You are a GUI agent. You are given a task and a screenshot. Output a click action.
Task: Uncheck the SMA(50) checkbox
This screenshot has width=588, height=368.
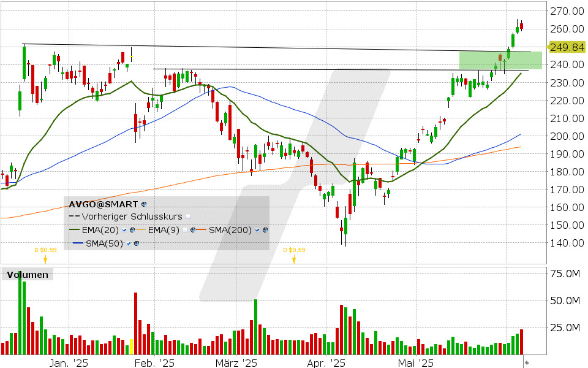coord(129,243)
